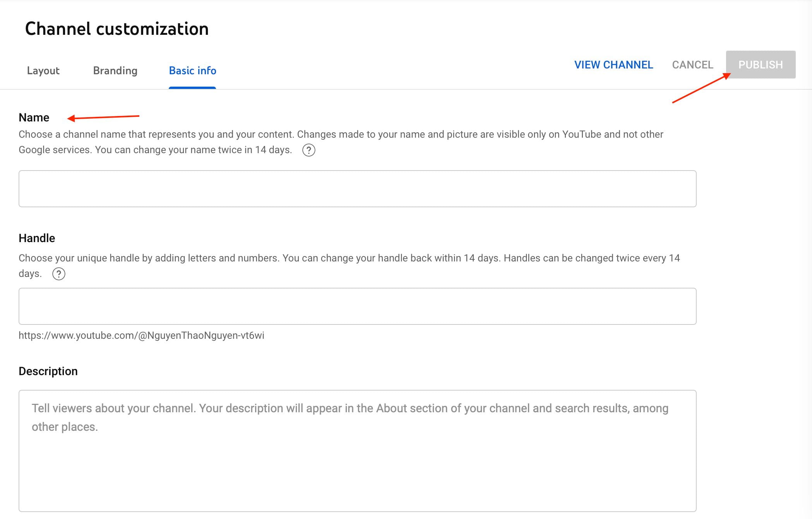Screen dimensions: 812x519
Task: Switch to the Branding tab
Action: coord(114,70)
